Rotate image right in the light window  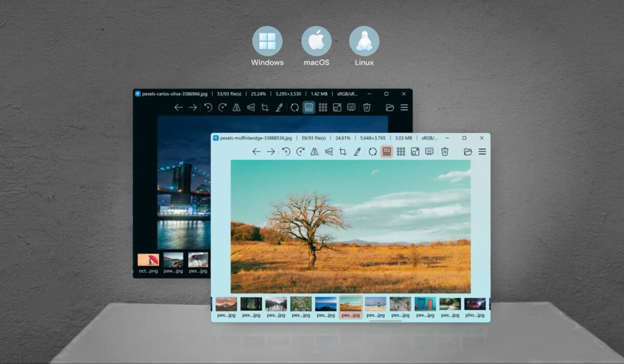tap(301, 151)
